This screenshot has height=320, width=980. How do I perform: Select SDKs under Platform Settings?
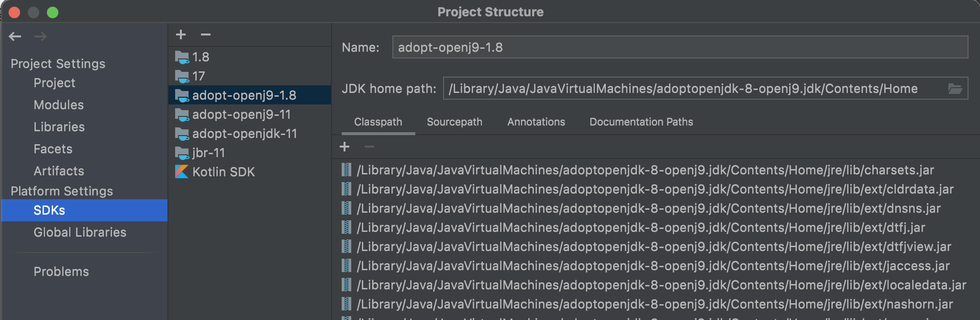(84, 210)
